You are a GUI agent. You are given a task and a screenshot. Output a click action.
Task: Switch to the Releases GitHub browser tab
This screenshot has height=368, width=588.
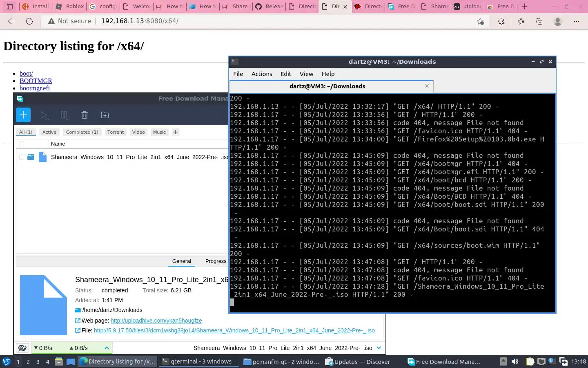click(x=269, y=7)
